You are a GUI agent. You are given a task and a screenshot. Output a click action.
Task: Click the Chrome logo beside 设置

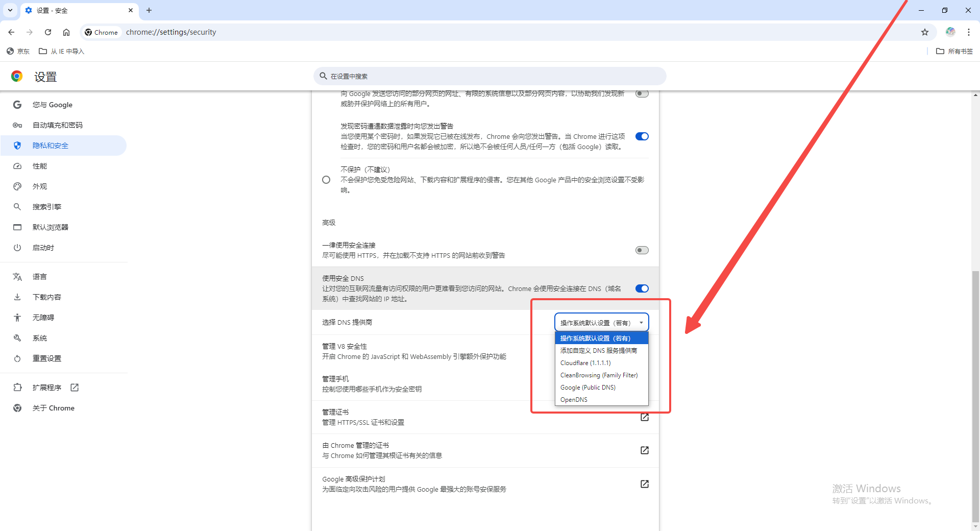[17, 77]
